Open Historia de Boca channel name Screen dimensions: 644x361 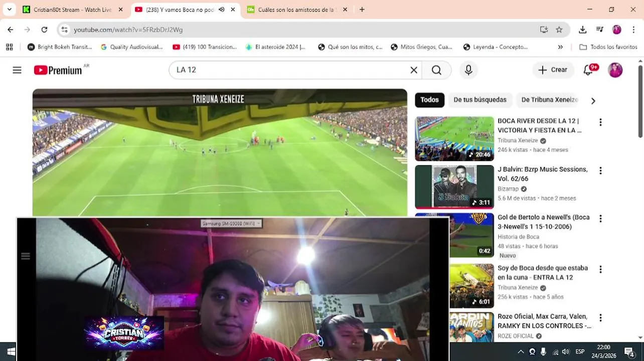518,237
